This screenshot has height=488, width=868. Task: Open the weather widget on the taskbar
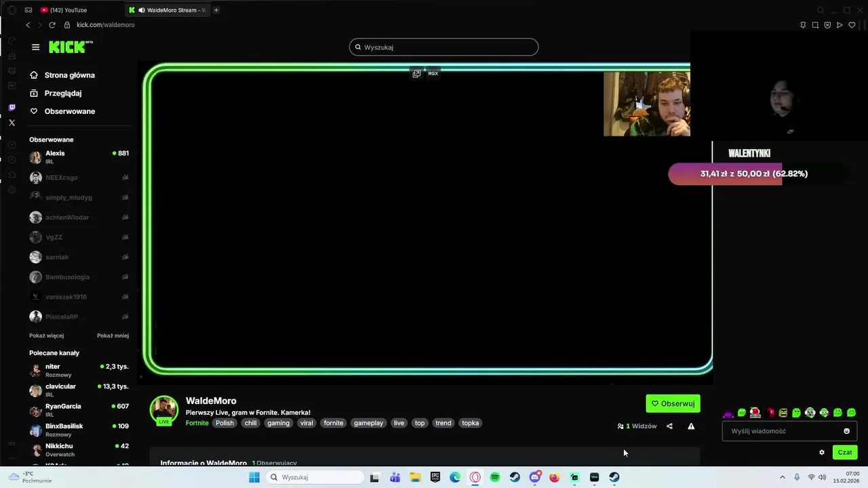(31, 477)
